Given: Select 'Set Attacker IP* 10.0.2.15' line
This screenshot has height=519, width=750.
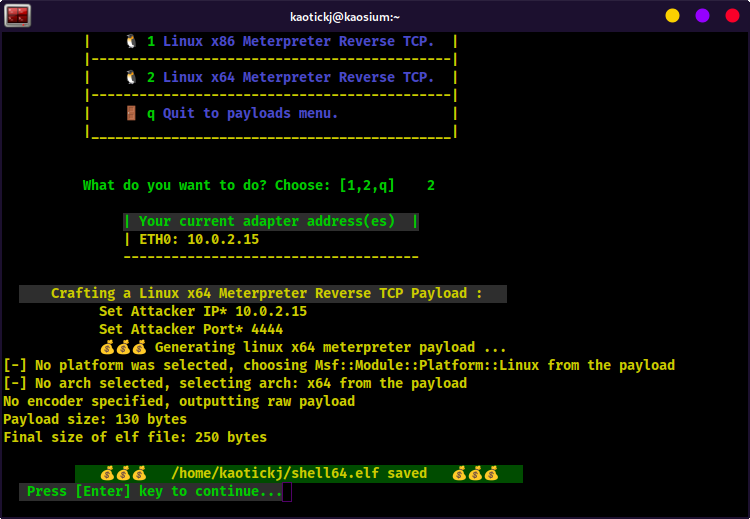Looking at the screenshot, I should coord(203,311).
